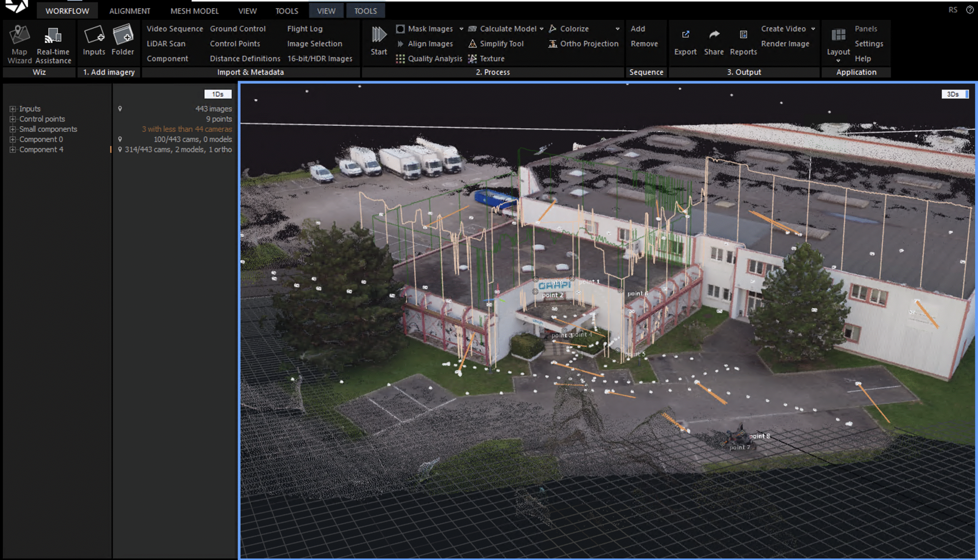
Task: Click the 3Ds view label
Action: tap(953, 94)
